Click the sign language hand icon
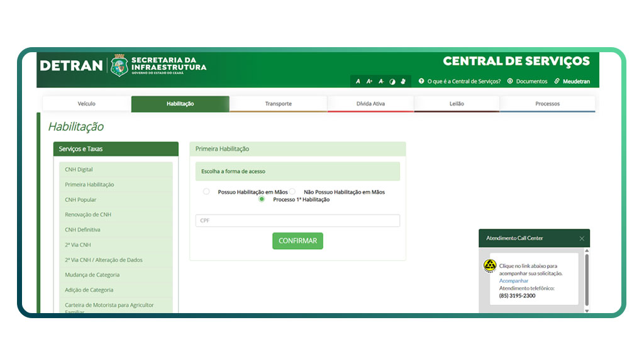 click(x=403, y=81)
